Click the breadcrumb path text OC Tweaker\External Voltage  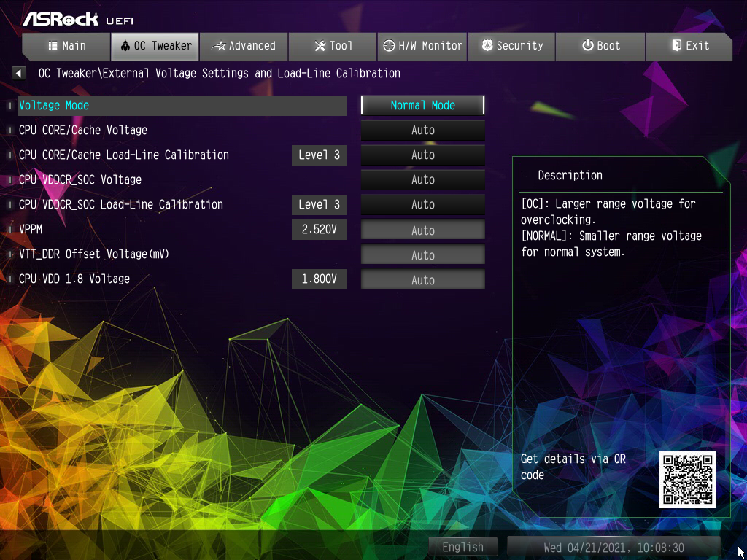219,74
